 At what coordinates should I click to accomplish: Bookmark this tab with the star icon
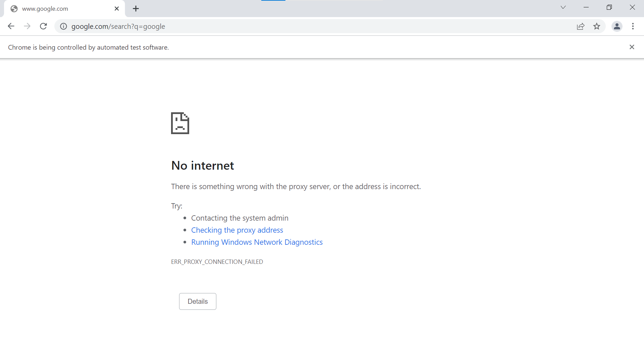597,26
